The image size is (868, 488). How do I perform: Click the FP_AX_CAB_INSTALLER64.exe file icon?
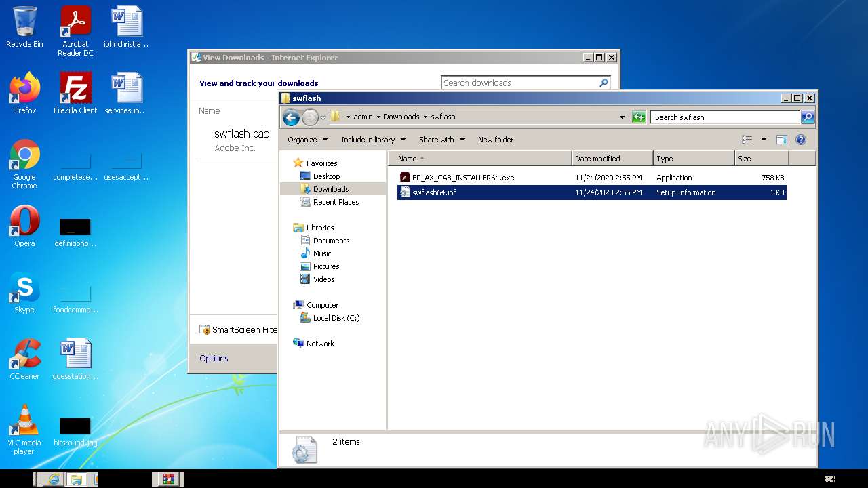coord(405,178)
